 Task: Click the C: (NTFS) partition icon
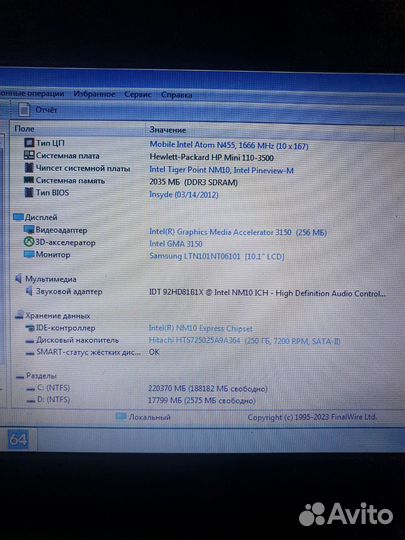(x=31, y=388)
